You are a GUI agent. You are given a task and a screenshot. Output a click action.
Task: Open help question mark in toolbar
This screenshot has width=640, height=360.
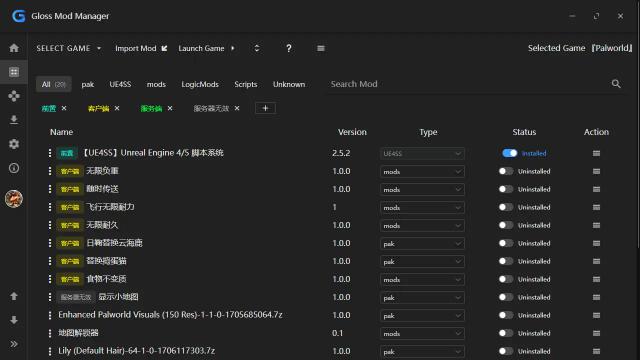pos(289,48)
